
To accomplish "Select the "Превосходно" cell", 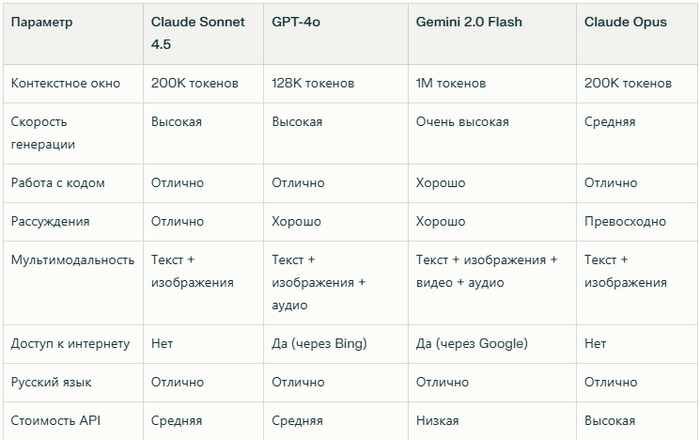I will pos(625,221).
